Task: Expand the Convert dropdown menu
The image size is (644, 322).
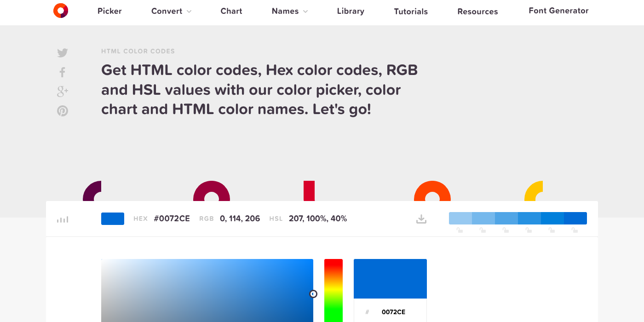Action: pyautogui.click(x=171, y=11)
